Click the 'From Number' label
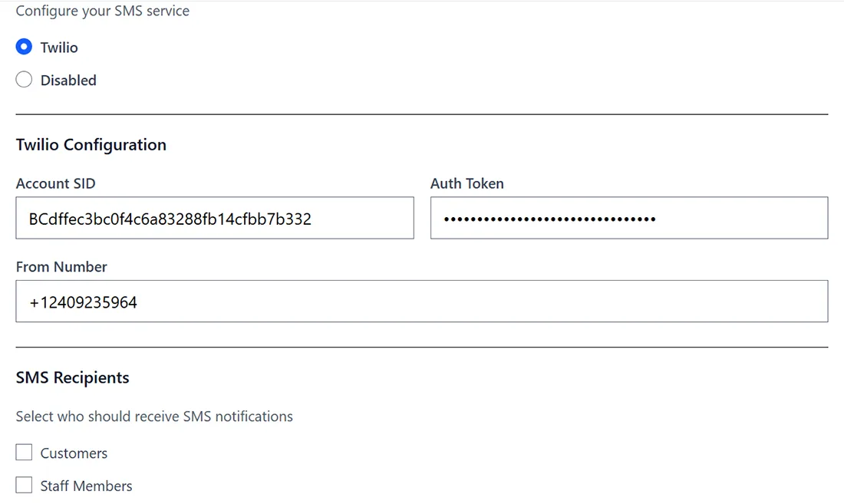844x504 pixels. pos(61,267)
